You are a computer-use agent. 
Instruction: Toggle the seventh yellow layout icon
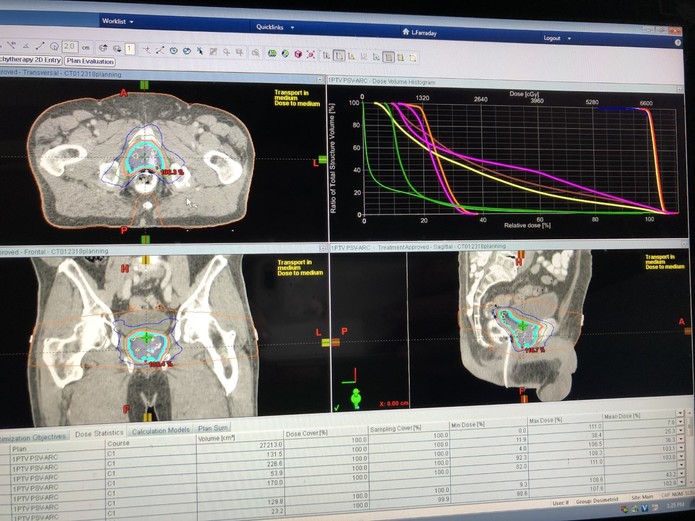pos(400,57)
